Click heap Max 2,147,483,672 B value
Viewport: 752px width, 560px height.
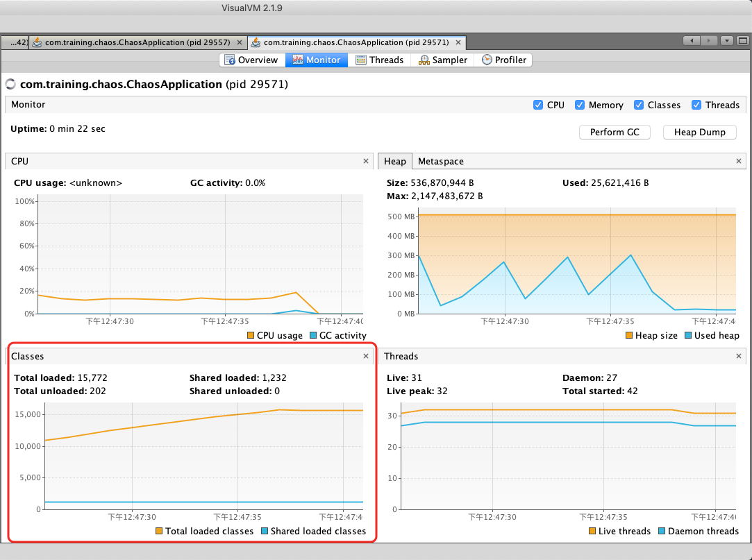446,196
